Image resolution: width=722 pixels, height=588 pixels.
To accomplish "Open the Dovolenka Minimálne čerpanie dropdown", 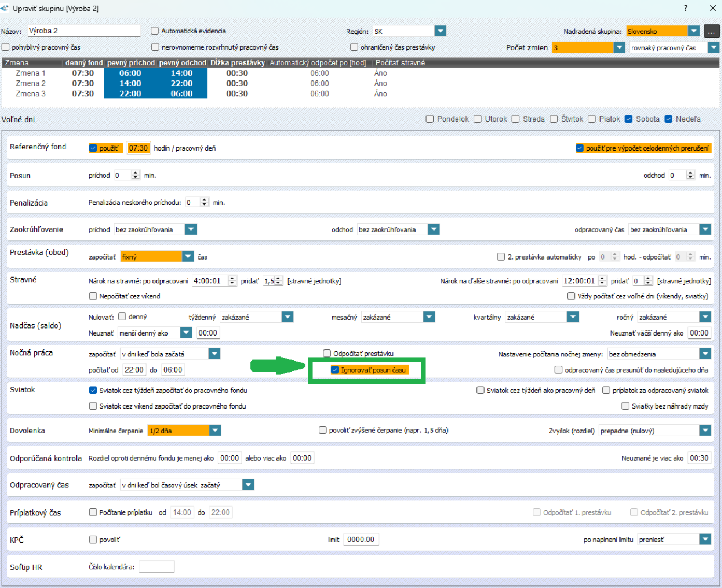I will (215, 431).
